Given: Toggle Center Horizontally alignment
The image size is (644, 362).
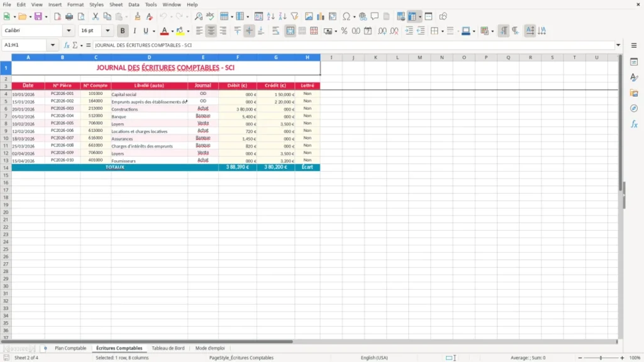Looking at the screenshot, I should tap(211, 31).
